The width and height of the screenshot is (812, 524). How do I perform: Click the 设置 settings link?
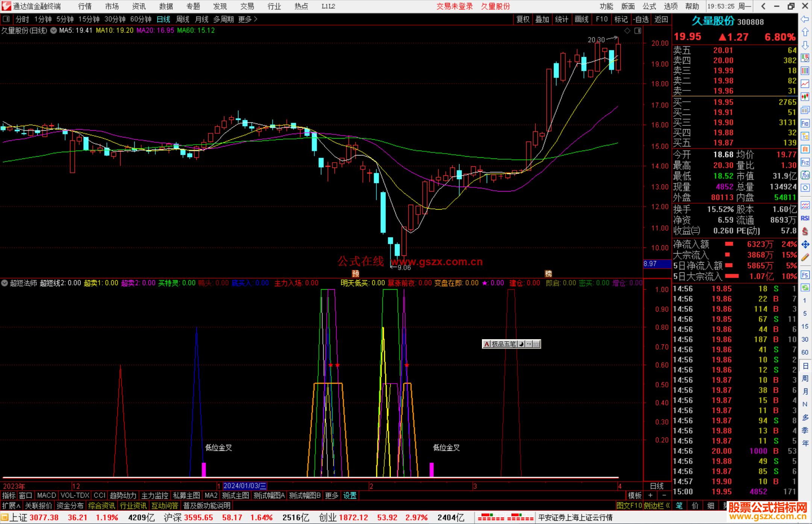pos(350,495)
